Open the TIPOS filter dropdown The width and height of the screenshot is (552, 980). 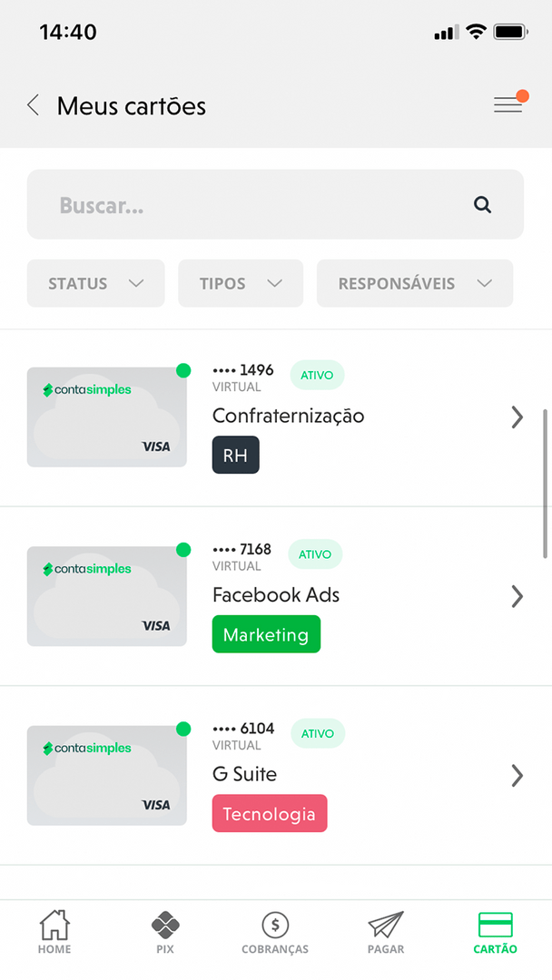coord(240,283)
